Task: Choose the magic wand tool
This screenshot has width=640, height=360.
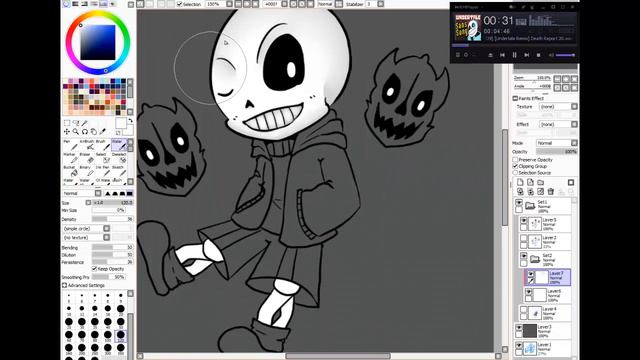Action: click(x=84, y=122)
